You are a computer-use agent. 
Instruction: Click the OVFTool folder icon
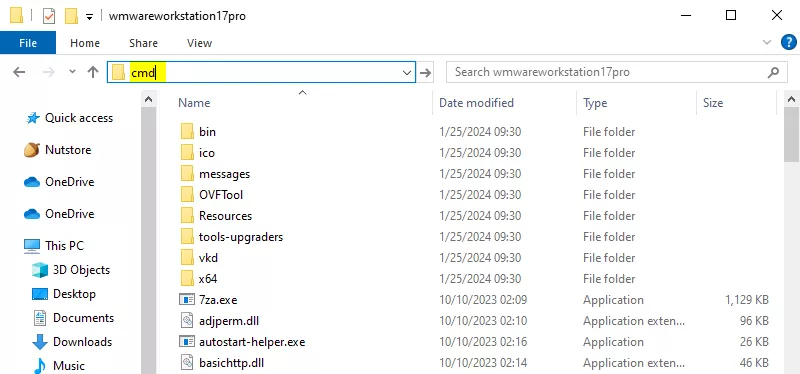187,195
